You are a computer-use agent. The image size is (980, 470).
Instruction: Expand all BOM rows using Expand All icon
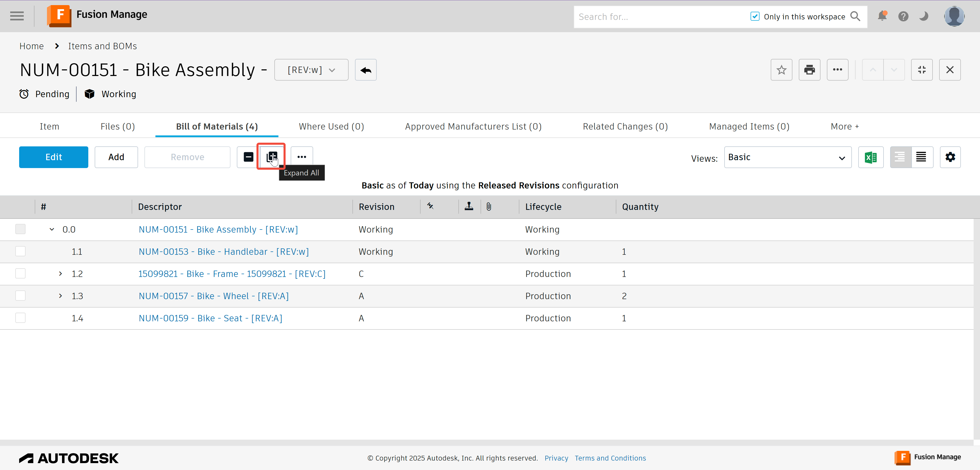[271, 157]
